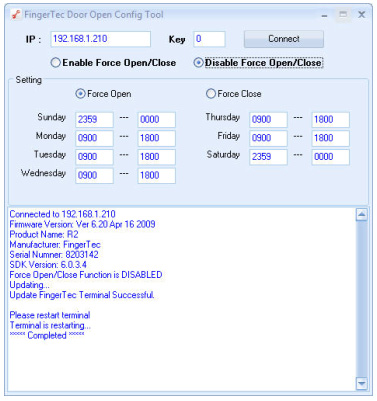Viewport: 377px width, 401px height.
Task: Click the window title text
Action: (x=94, y=15)
